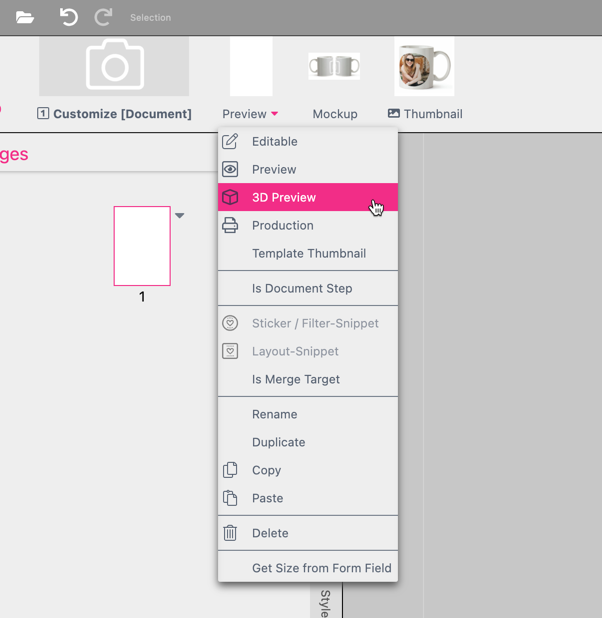Viewport: 602px width, 618px height.
Task: Click the photo mug thumbnail image
Action: tap(424, 66)
